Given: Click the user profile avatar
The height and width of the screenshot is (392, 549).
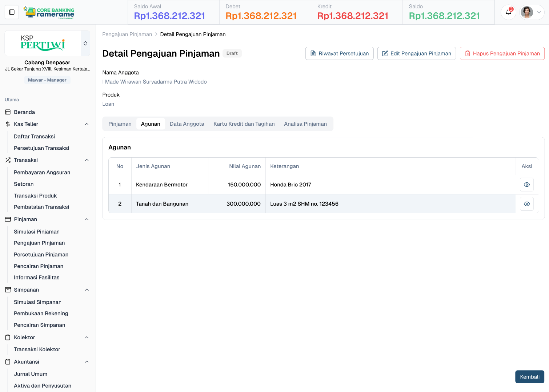Looking at the screenshot, I should point(527,12).
